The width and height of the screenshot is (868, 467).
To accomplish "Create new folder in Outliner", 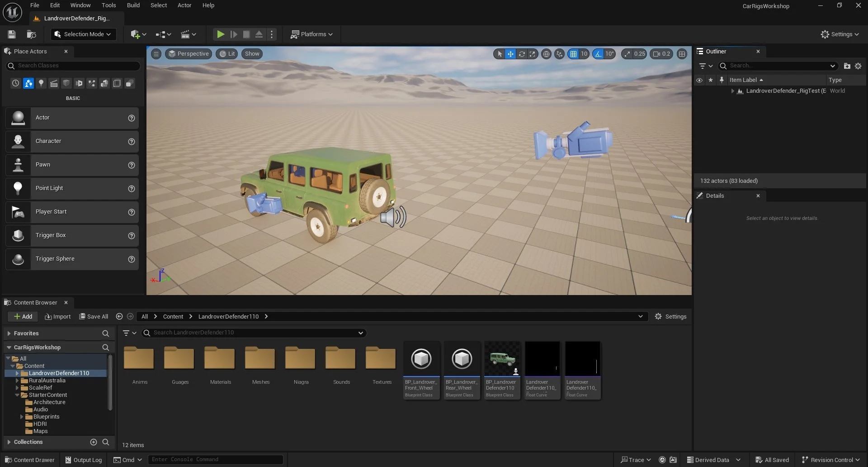I will coord(847,66).
